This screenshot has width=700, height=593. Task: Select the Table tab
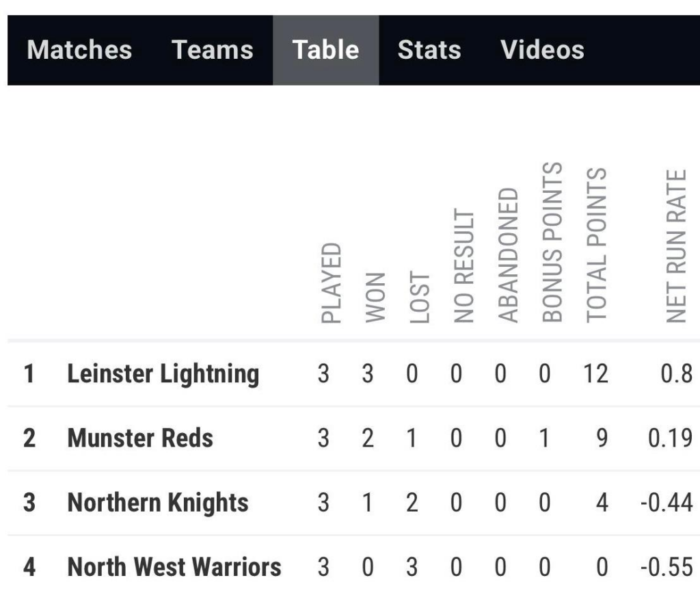(326, 50)
